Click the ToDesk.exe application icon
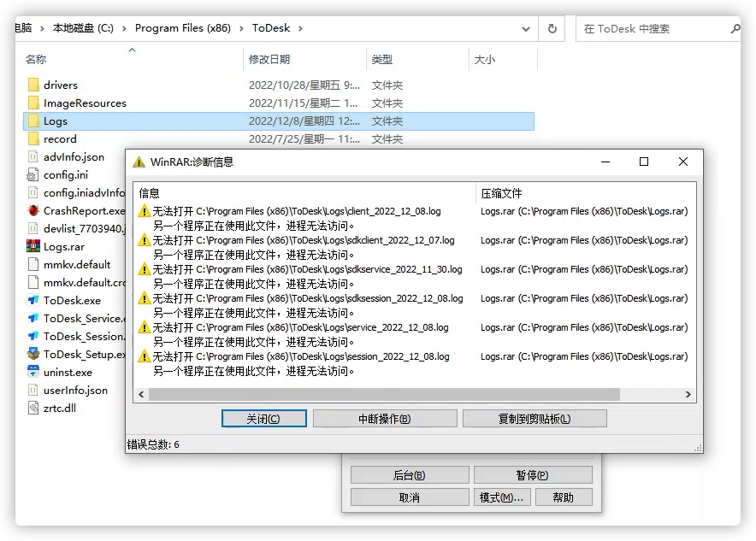This screenshot has height=541, width=756. coord(33,301)
